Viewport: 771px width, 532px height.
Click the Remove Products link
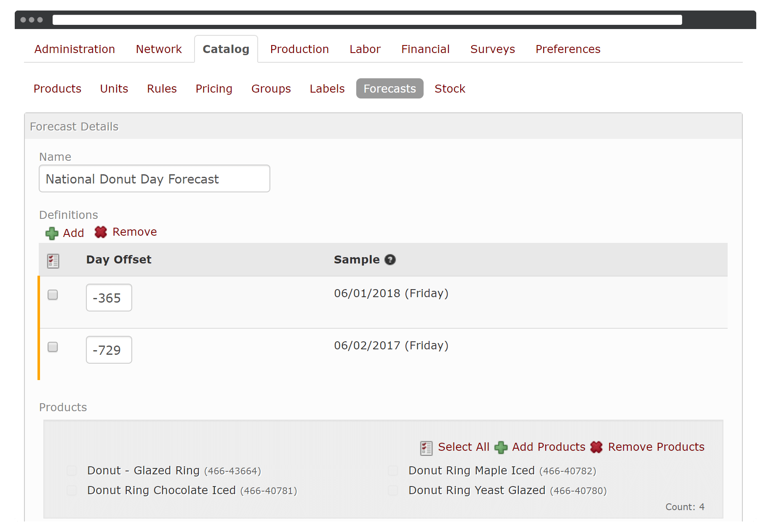click(x=656, y=447)
